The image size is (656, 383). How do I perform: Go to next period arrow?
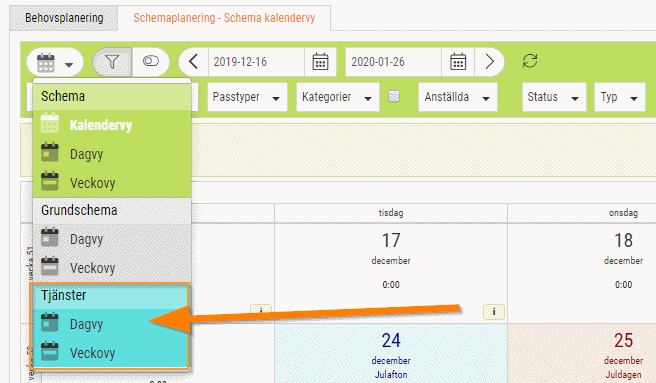(x=489, y=62)
